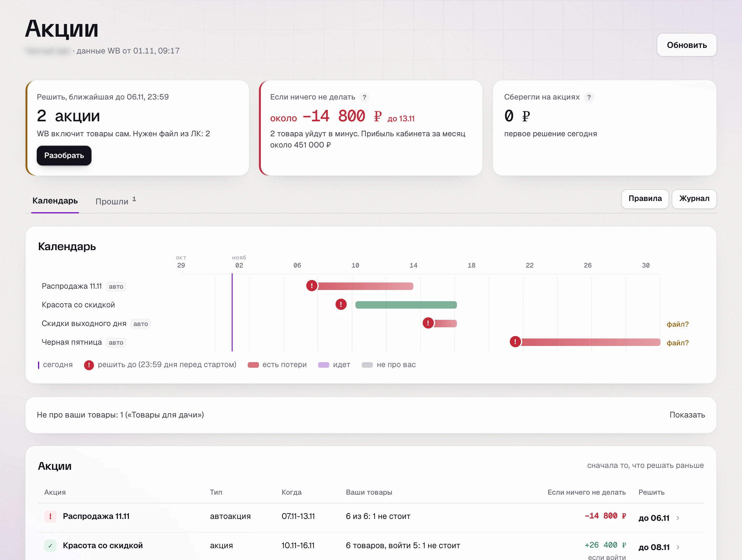Click the help icon next to Если ничего не делать

(364, 97)
